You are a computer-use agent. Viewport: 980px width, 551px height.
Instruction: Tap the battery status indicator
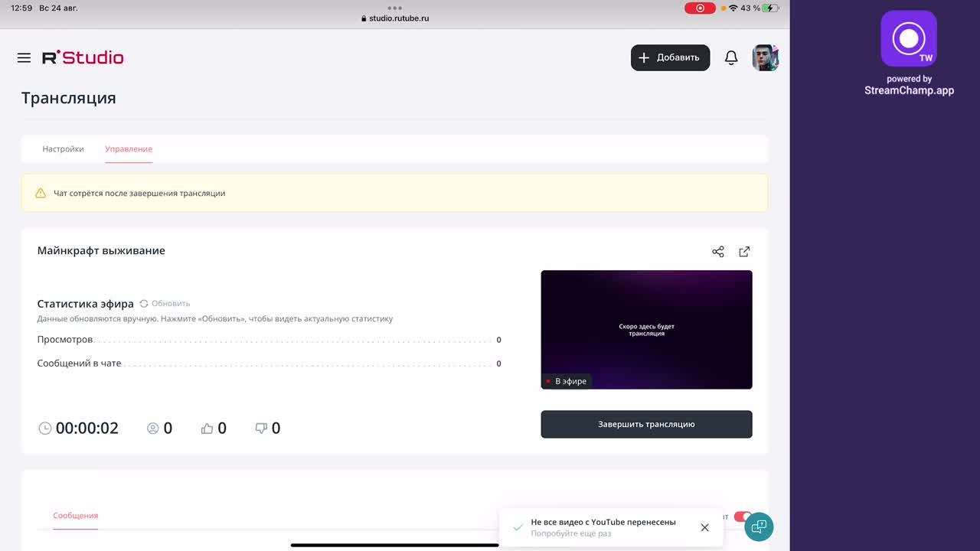point(770,8)
